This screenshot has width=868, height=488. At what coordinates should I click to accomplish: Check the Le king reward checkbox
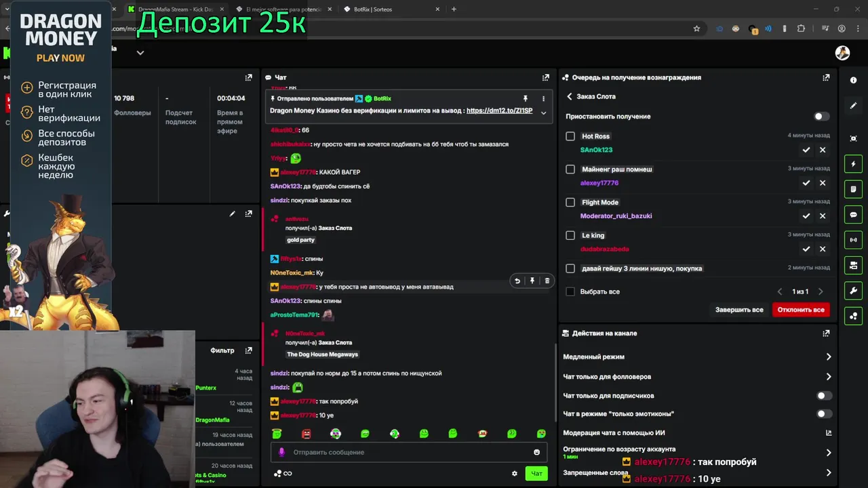tap(570, 235)
